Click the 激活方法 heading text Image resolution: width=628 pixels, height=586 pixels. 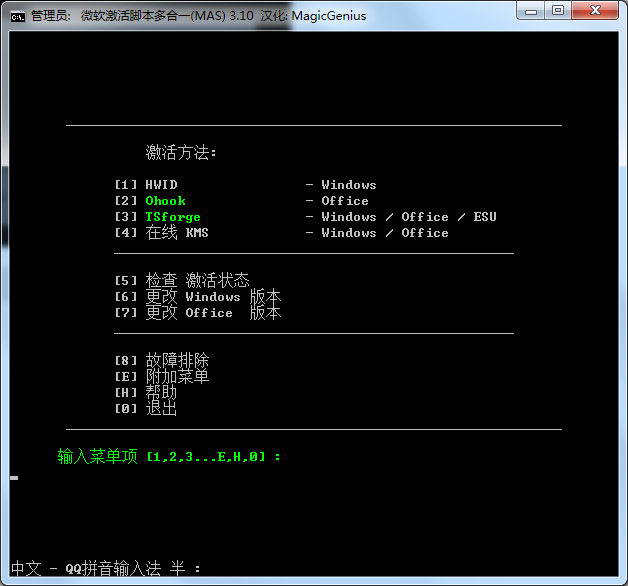click(x=181, y=153)
